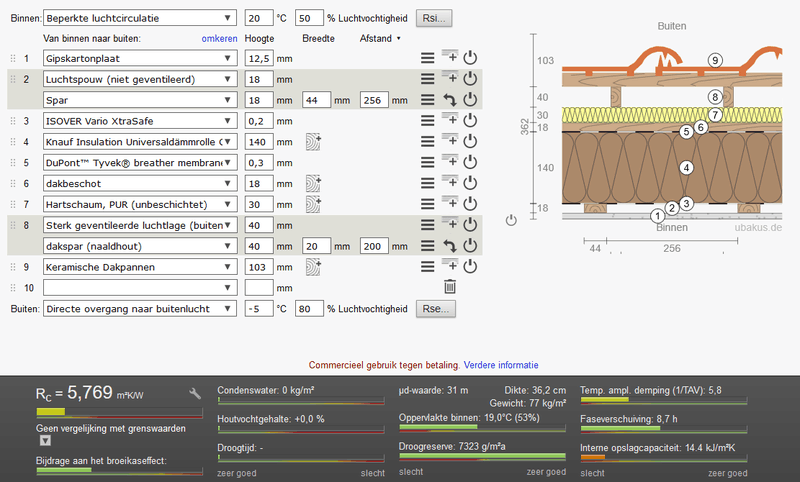Toggle ISOVER Vario XtraSafe layer power
800x482 pixels.
[x=470, y=120]
